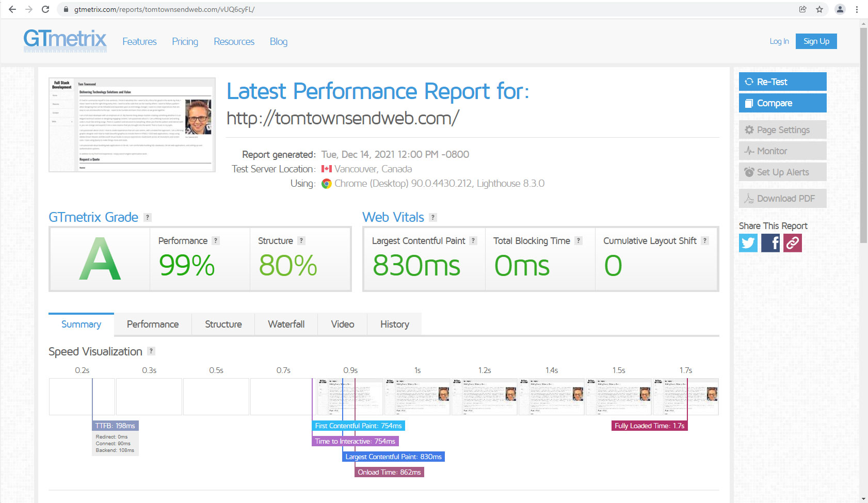
Task: Click Largest Contentful Paint help icon
Action: [x=473, y=240]
